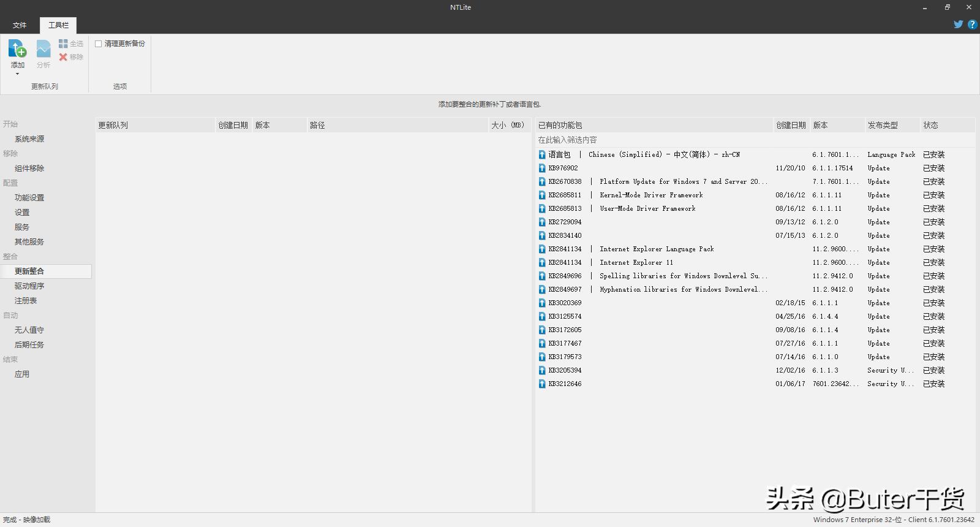This screenshot has width=980, height=527.
Task: Open 注册表 in the sidebar
Action: click(26, 301)
